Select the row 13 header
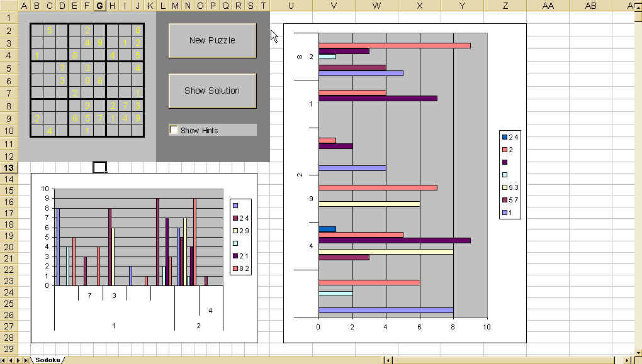This screenshot has height=364, width=642. tap(9, 168)
